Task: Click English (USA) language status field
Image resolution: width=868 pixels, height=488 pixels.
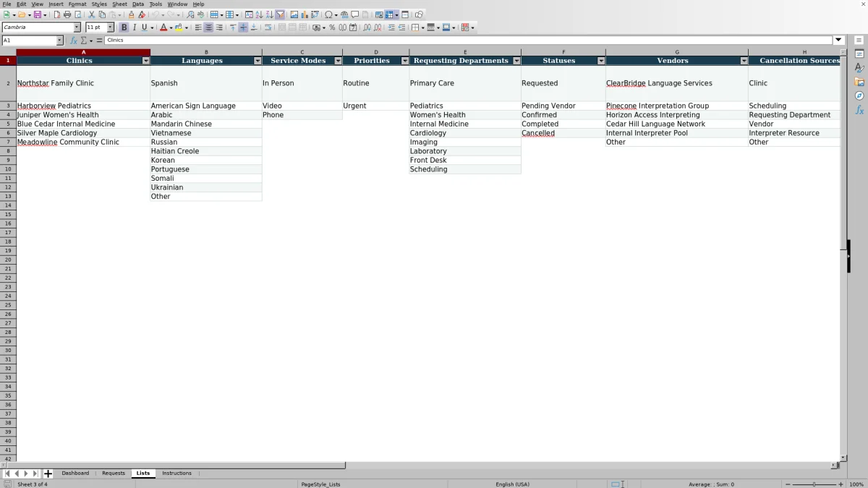Action: click(x=512, y=484)
